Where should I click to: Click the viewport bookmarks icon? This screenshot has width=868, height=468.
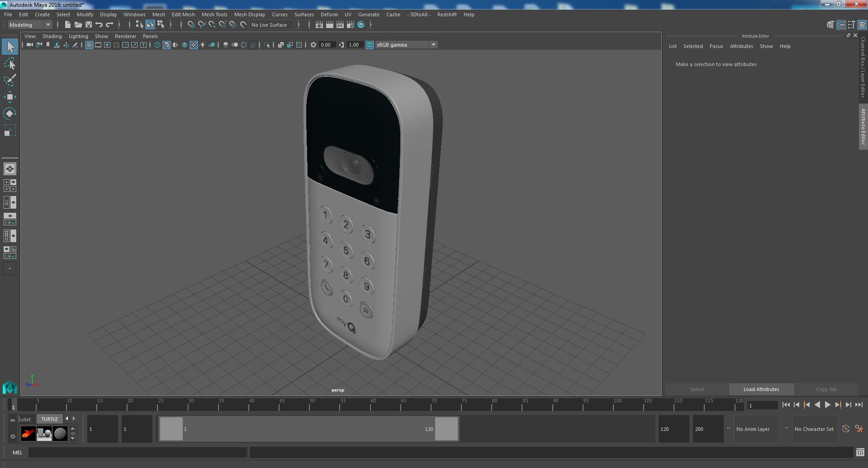pos(48,45)
